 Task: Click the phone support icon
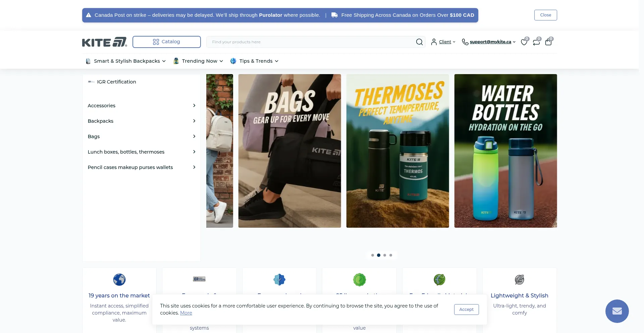[465, 42]
